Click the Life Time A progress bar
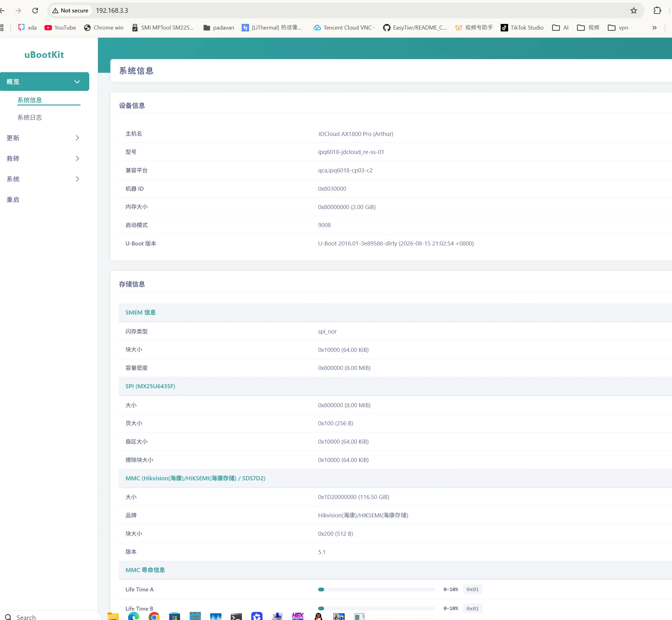Image resolution: width=672 pixels, height=620 pixels. point(376,589)
